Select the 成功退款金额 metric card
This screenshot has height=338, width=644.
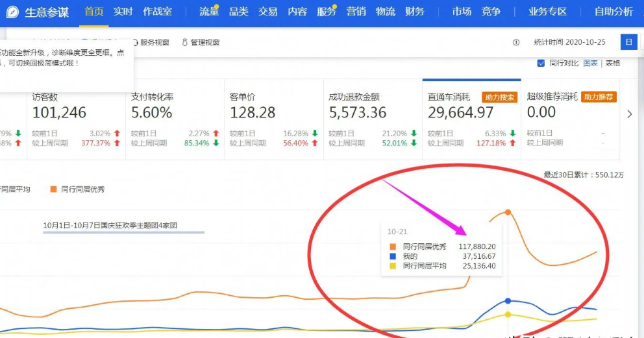point(373,119)
